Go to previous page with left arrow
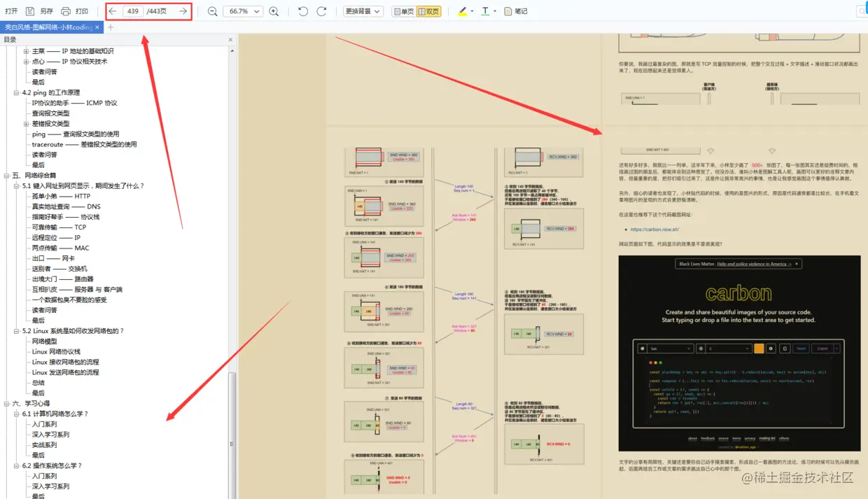Image resolution: width=868 pixels, height=499 pixels. 113,11
